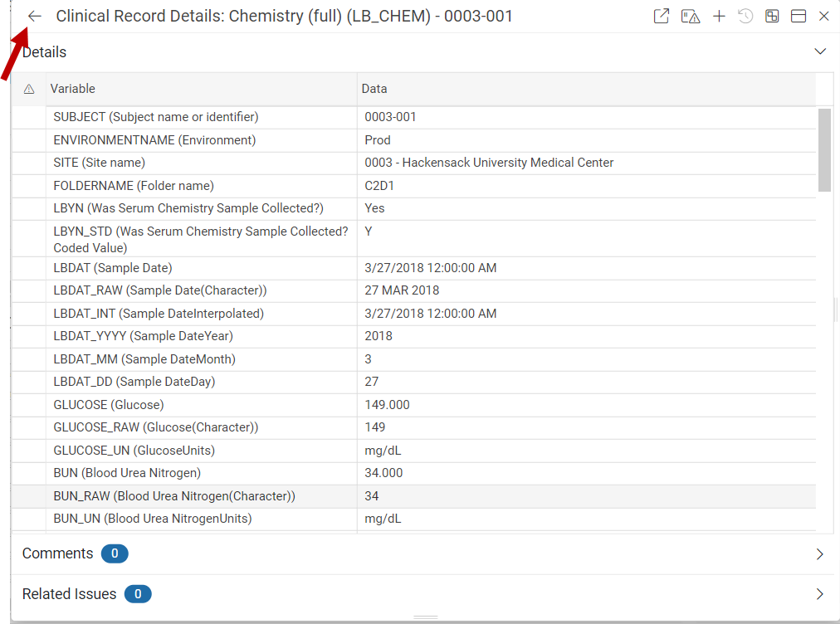Image resolution: width=840 pixels, height=624 pixels.
Task: Click the table vertical scrollbar thumb
Action: pos(824,150)
